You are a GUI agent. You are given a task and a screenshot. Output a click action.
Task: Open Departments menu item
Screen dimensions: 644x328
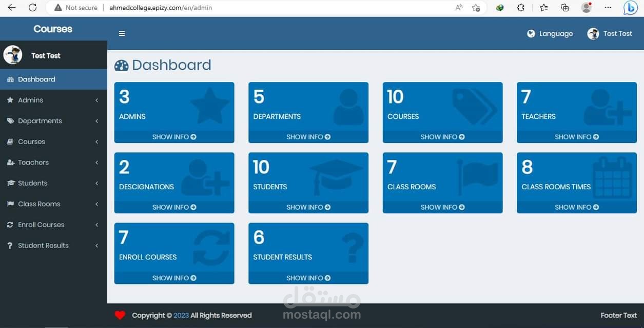click(53, 121)
